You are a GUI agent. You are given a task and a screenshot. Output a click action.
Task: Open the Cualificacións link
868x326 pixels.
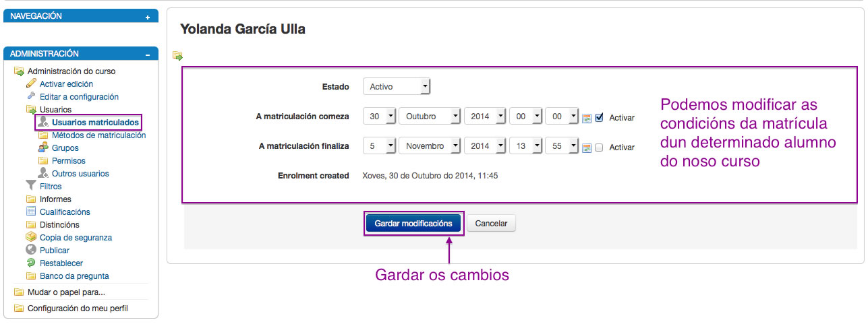click(65, 212)
